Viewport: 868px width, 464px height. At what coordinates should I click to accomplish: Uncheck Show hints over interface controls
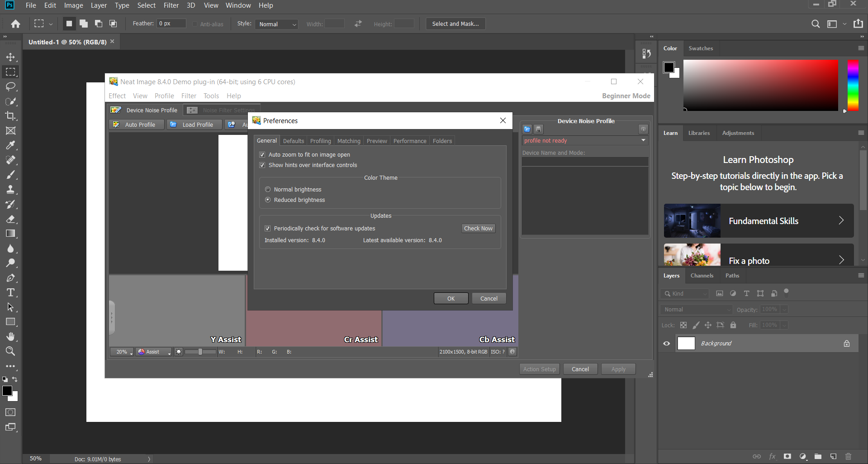point(262,165)
